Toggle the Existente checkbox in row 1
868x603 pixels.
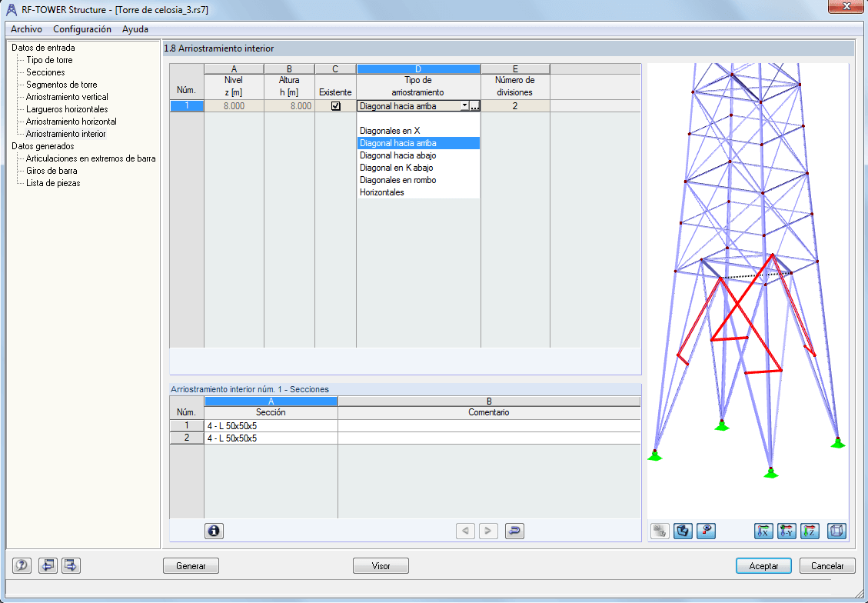coord(335,106)
